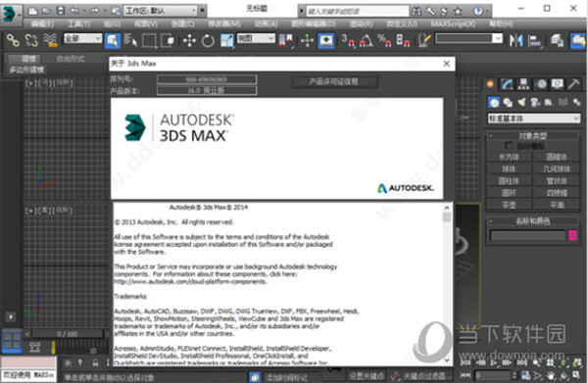Select the Unlink Selection tool
The height and width of the screenshot is (383, 588).
point(31,40)
